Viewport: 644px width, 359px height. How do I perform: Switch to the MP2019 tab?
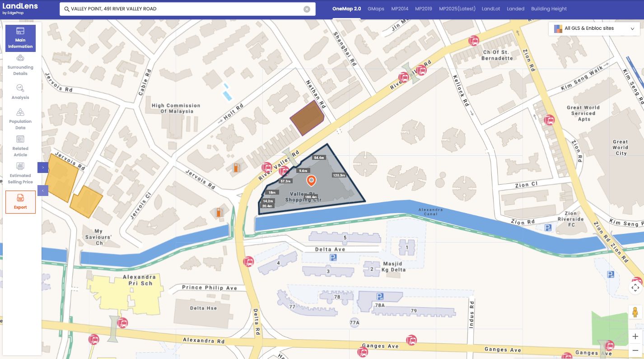(x=424, y=9)
